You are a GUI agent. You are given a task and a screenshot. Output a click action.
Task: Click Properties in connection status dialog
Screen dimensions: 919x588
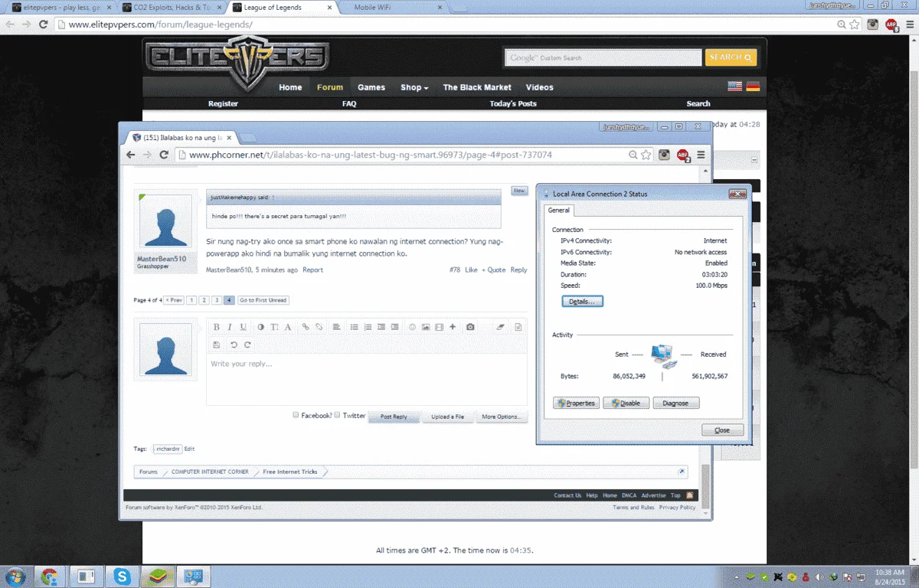coord(576,403)
